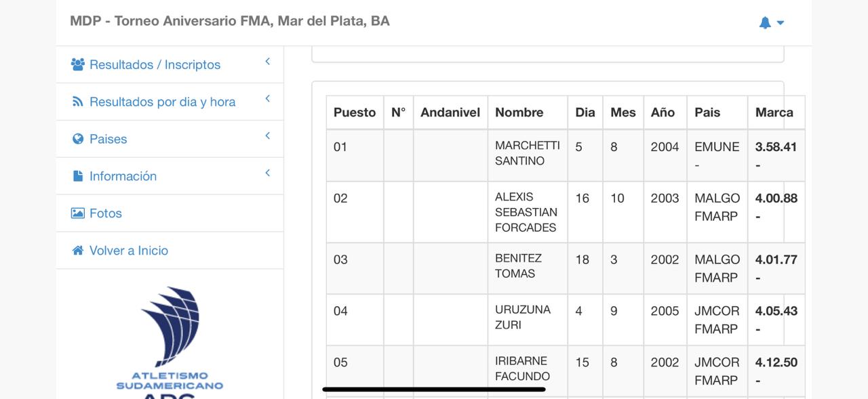Go back via Volver a Inicio link
This screenshot has height=399, width=868.
point(129,251)
